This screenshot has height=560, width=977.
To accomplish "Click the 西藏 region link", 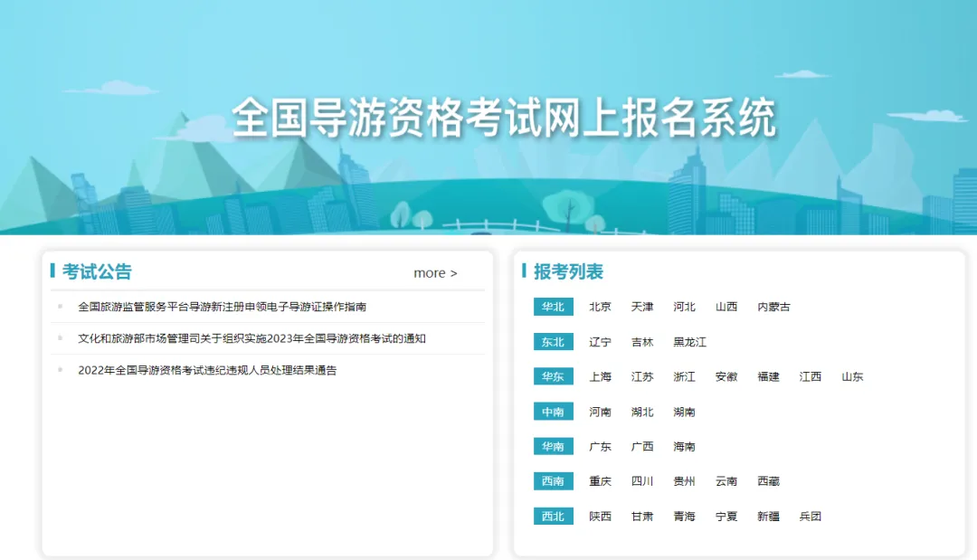I will (x=768, y=481).
